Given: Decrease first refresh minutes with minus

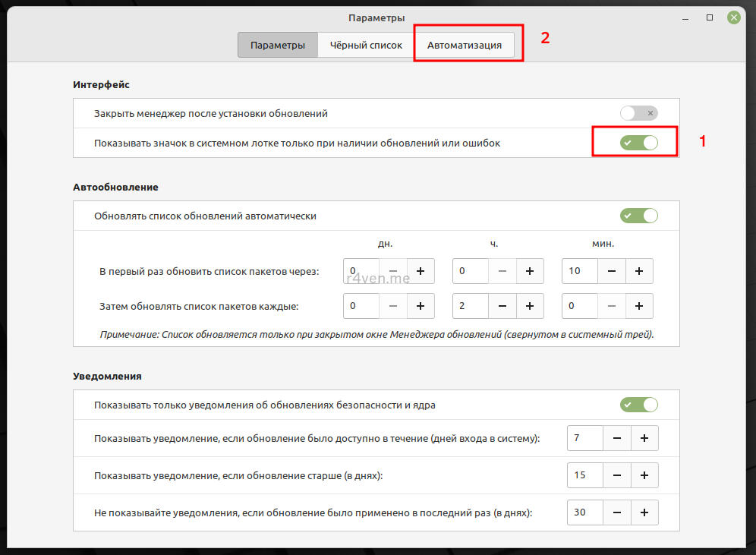Looking at the screenshot, I should (612, 271).
